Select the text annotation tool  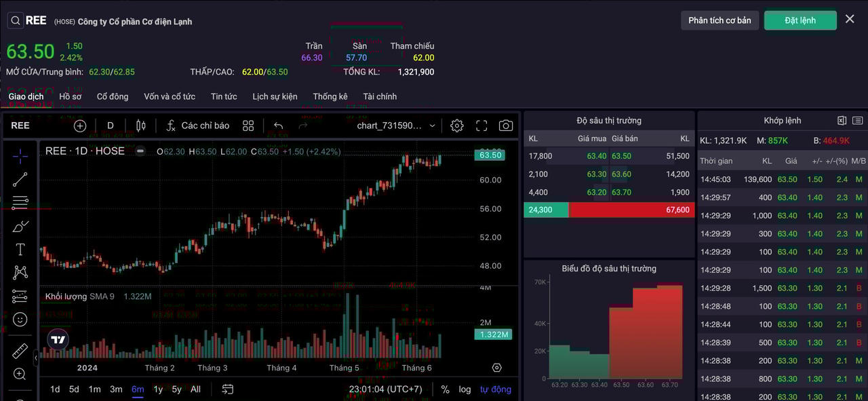click(x=20, y=249)
